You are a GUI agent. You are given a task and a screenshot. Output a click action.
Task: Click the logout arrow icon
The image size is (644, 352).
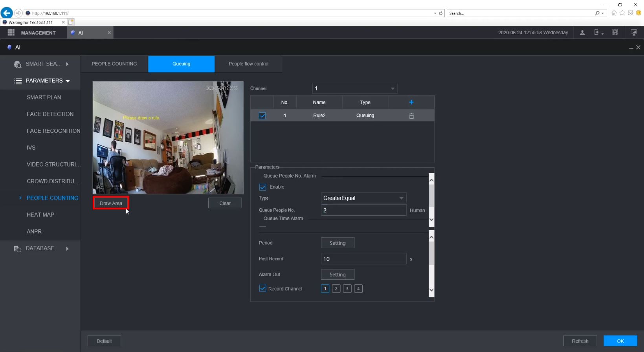pyautogui.click(x=597, y=33)
